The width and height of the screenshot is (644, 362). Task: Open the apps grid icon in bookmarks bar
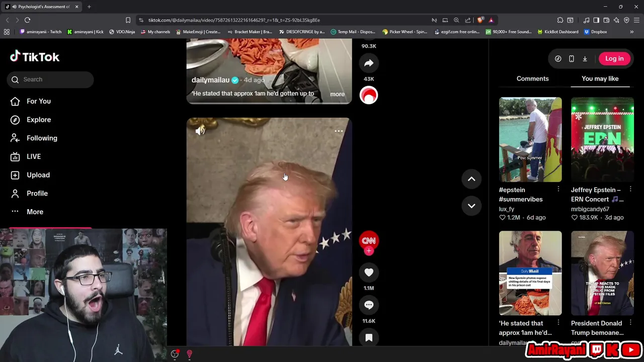pyautogui.click(x=7, y=32)
